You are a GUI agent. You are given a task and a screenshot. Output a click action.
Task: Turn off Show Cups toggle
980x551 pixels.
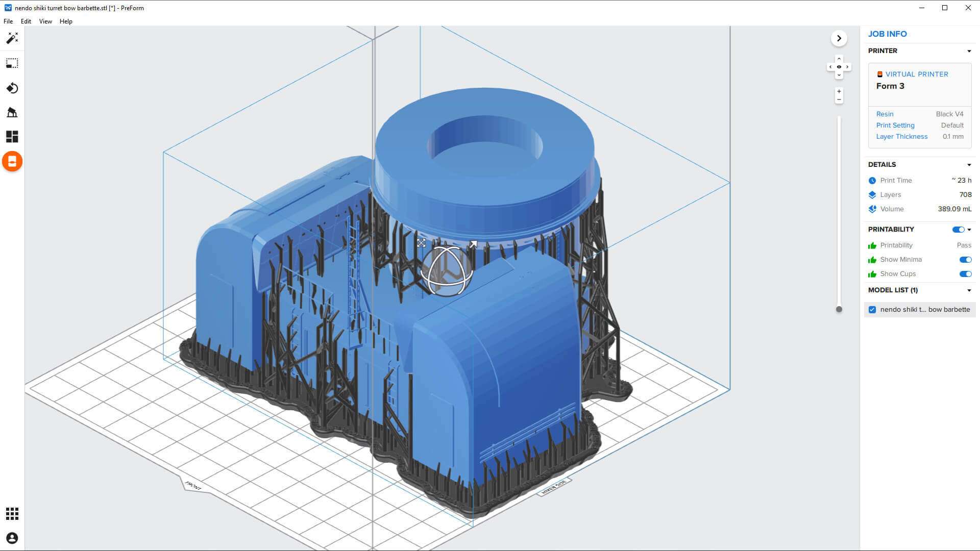(965, 274)
